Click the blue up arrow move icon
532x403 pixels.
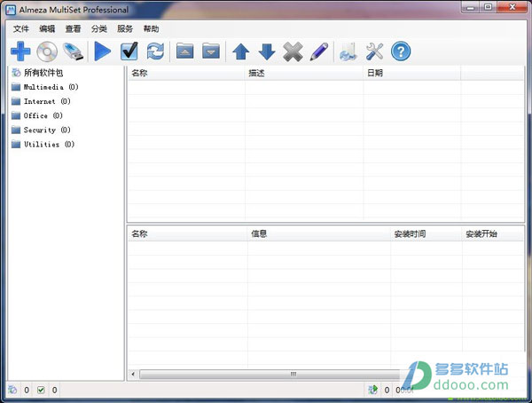point(241,51)
